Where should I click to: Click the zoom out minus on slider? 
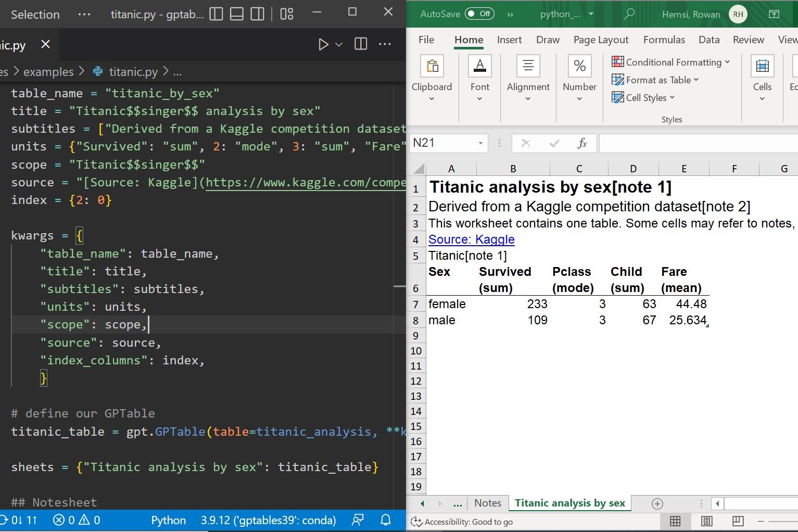(761, 521)
